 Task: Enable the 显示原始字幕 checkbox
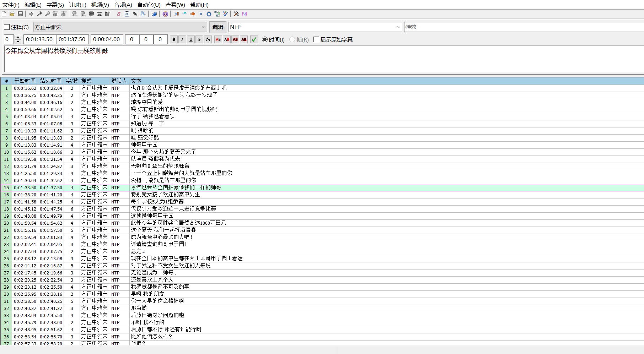pyautogui.click(x=316, y=39)
